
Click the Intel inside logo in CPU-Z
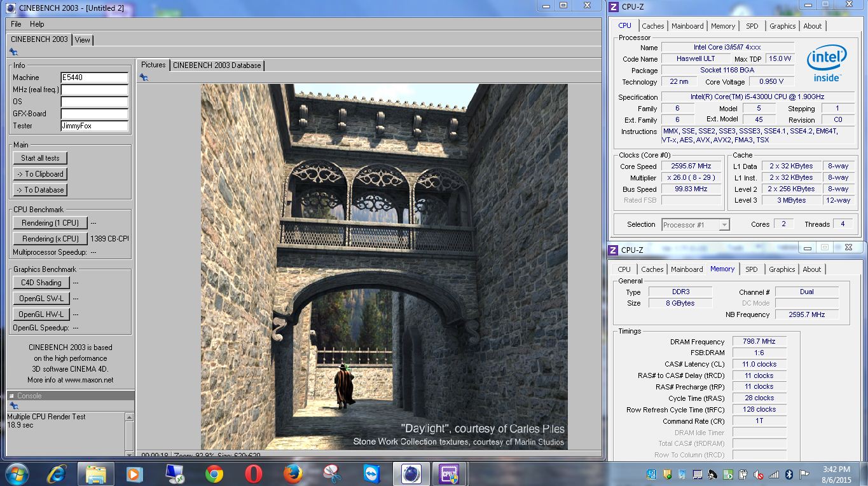pyautogui.click(x=827, y=64)
